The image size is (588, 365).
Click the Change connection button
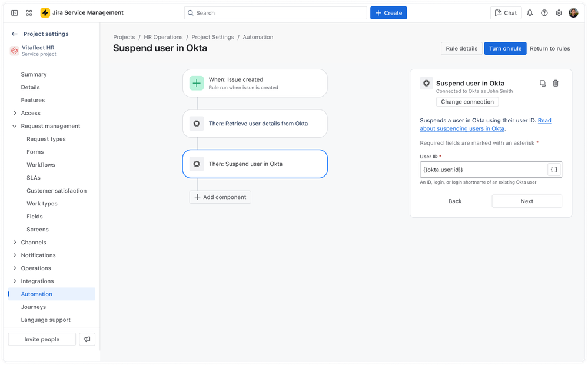coord(467,101)
